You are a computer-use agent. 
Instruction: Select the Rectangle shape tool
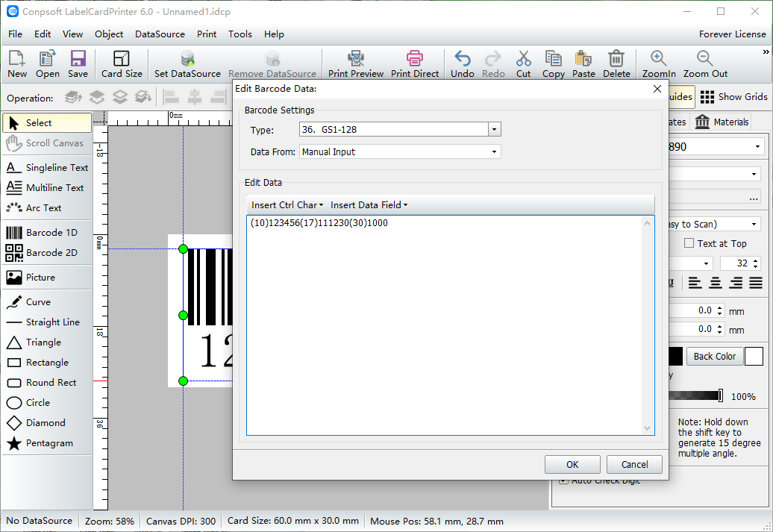coord(47,363)
